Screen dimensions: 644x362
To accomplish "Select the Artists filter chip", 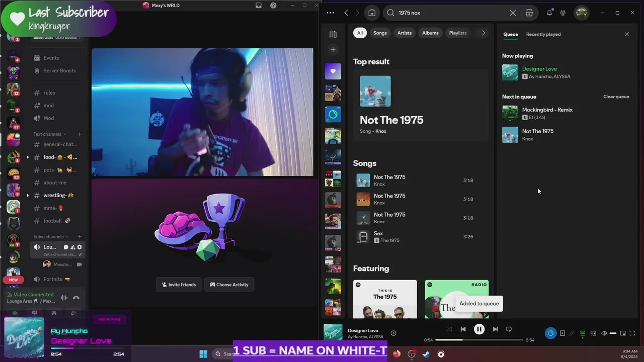I will click(405, 33).
